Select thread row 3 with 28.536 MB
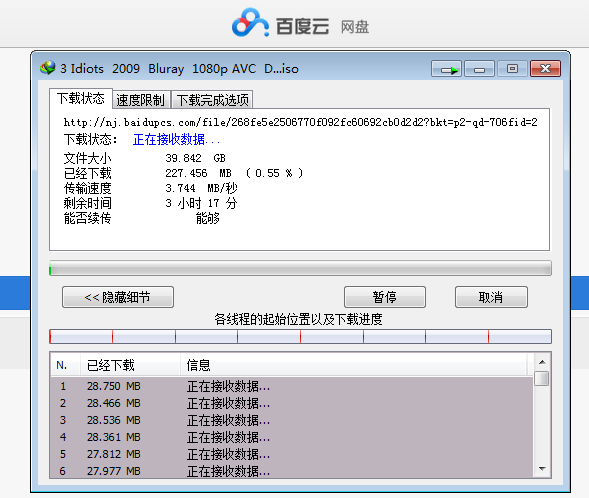Image resolution: width=589 pixels, height=498 pixels. (x=291, y=420)
